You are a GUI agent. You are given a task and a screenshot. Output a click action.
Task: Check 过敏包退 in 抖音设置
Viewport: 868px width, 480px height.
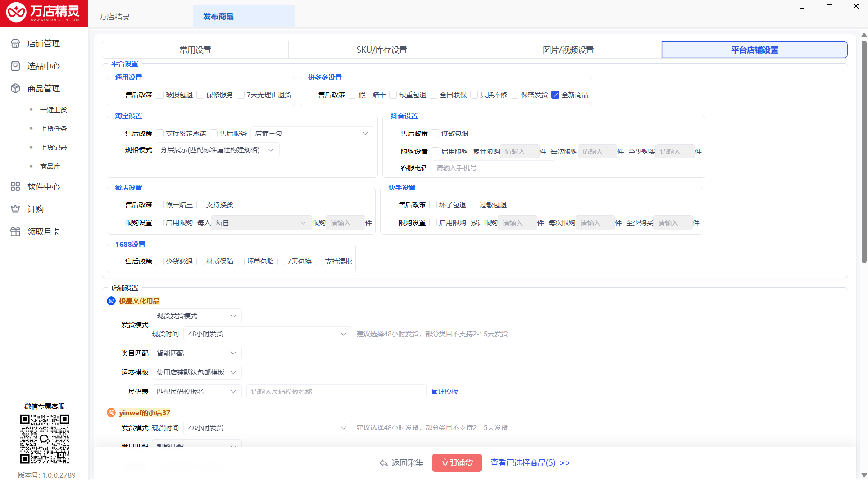(436, 133)
